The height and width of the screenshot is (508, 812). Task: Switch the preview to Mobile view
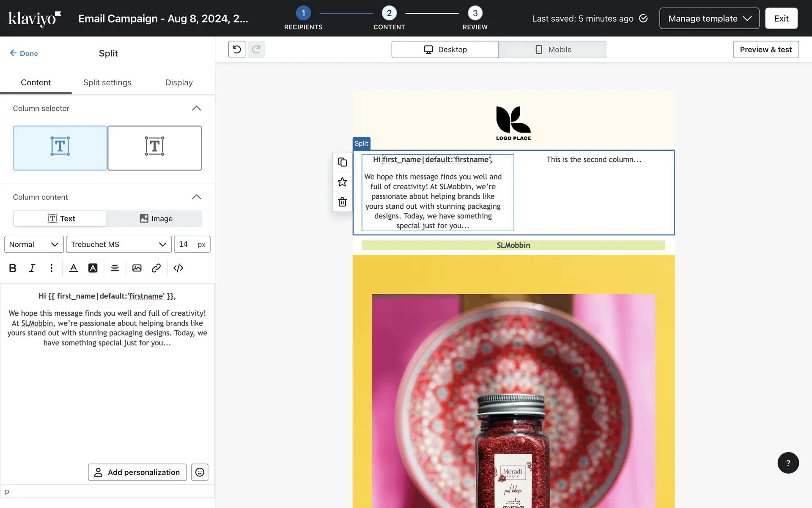(x=552, y=50)
